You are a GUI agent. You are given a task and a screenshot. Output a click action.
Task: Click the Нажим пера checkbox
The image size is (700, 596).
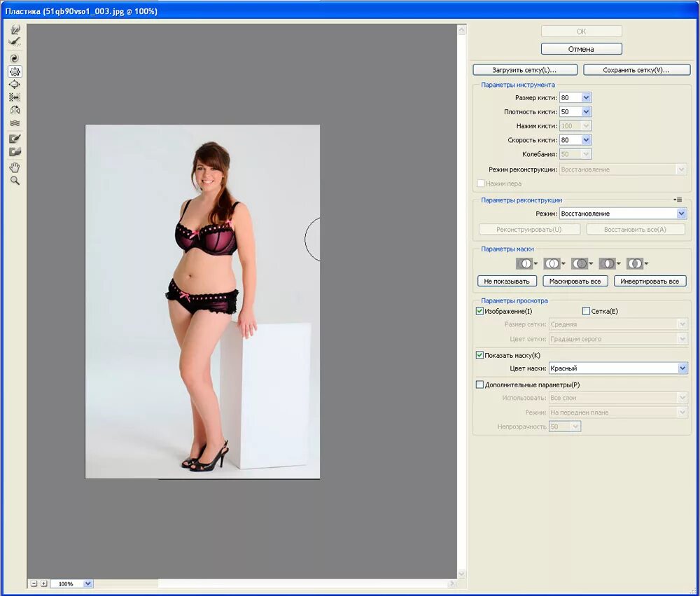[x=481, y=183]
